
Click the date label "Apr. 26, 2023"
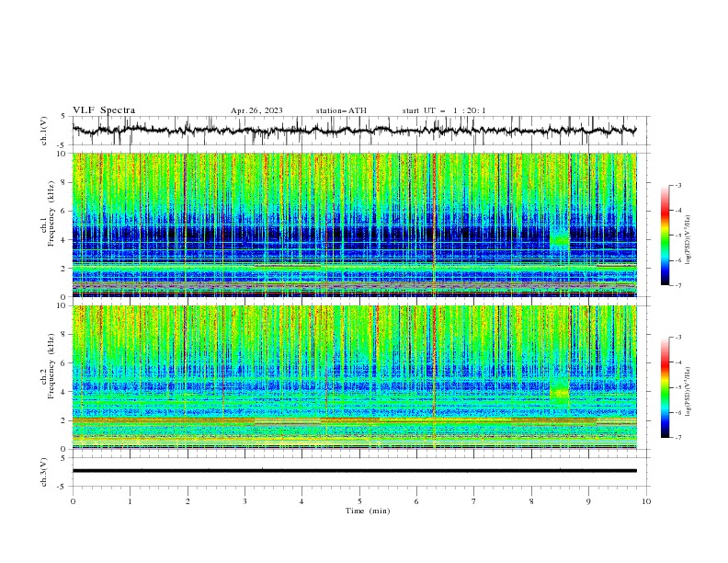click(x=256, y=110)
